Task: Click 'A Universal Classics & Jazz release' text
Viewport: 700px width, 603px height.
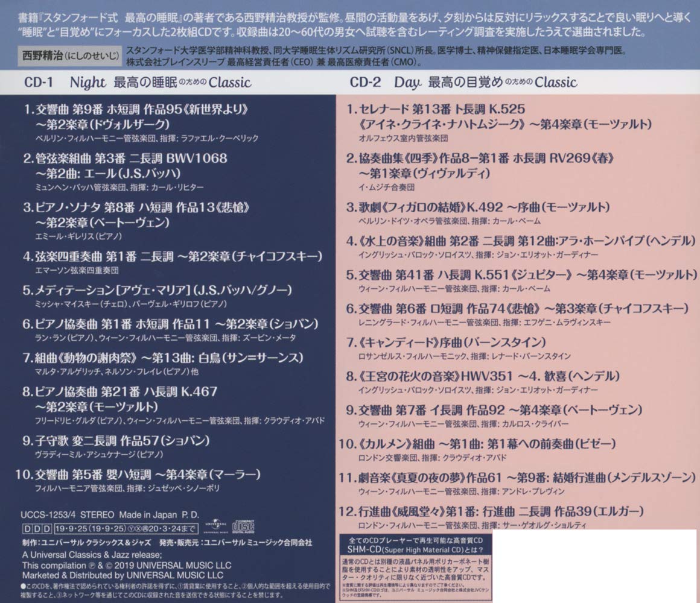Action: coord(92,555)
